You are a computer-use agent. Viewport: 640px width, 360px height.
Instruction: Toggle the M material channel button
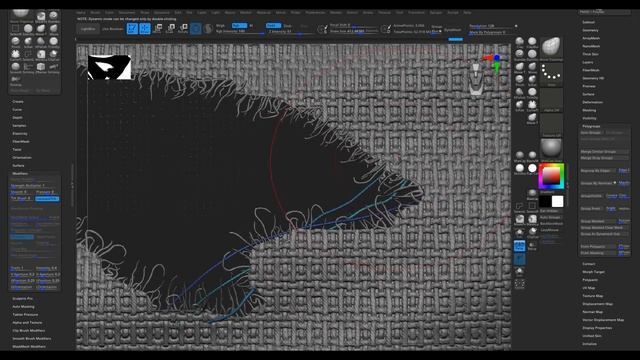click(x=251, y=25)
